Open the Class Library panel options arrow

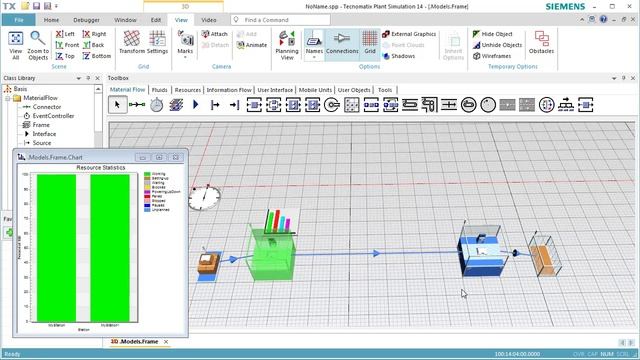pos(78,78)
